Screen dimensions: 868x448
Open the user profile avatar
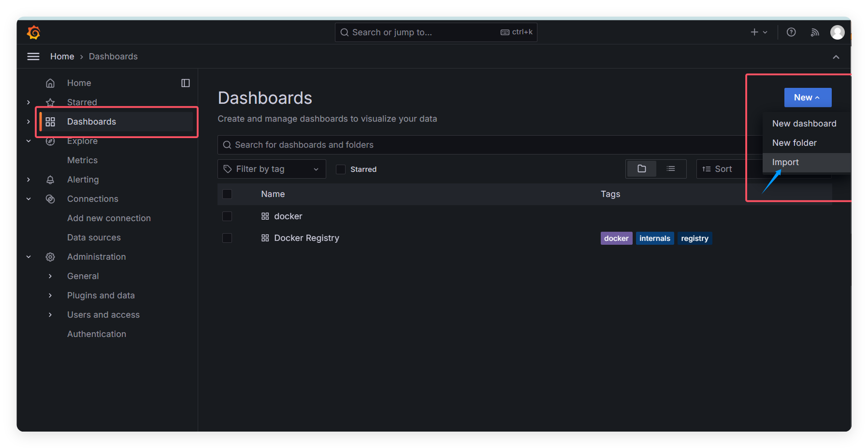point(837,32)
